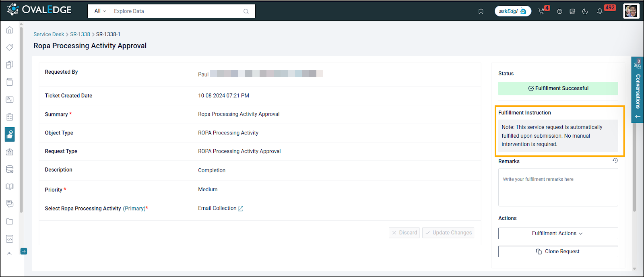Image resolution: width=644 pixels, height=277 pixels.
Task: Click the help question mark icon
Action: (x=559, y=11)
